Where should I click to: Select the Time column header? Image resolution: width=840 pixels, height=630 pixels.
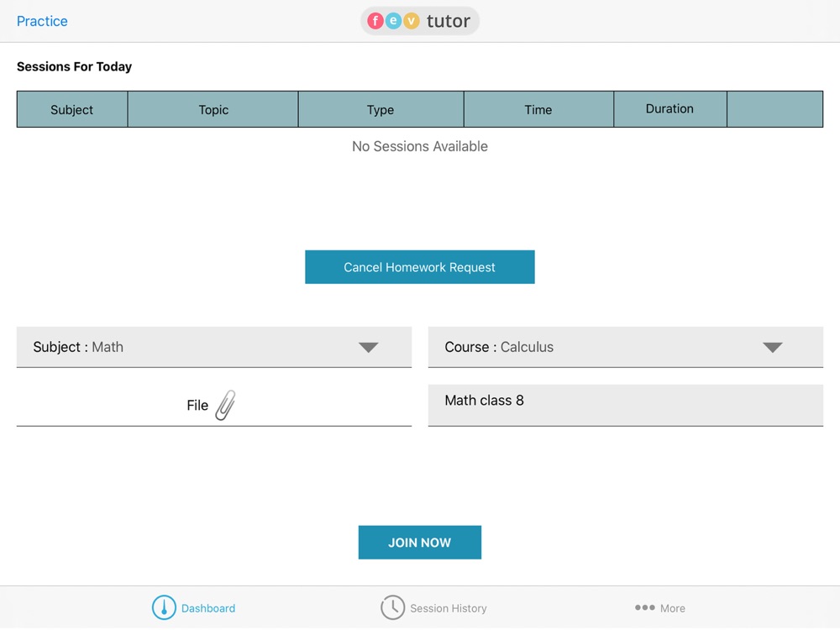click(x=538, y=109)
